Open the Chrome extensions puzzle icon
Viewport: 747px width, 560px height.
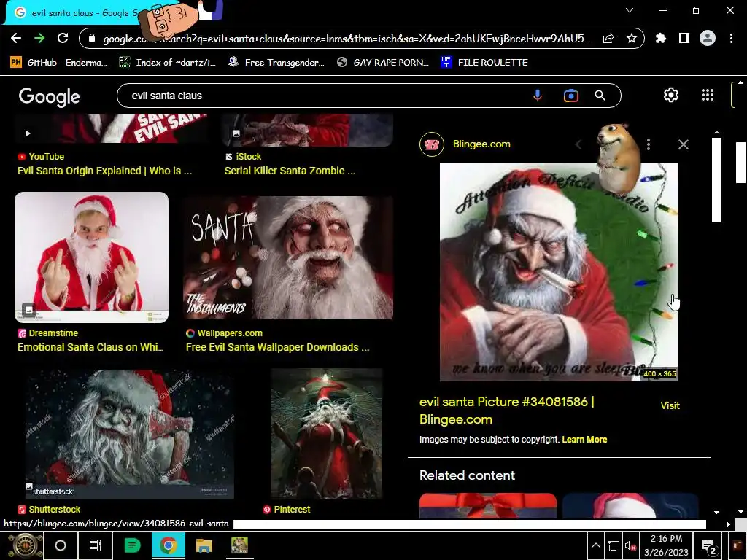point(661,38)
